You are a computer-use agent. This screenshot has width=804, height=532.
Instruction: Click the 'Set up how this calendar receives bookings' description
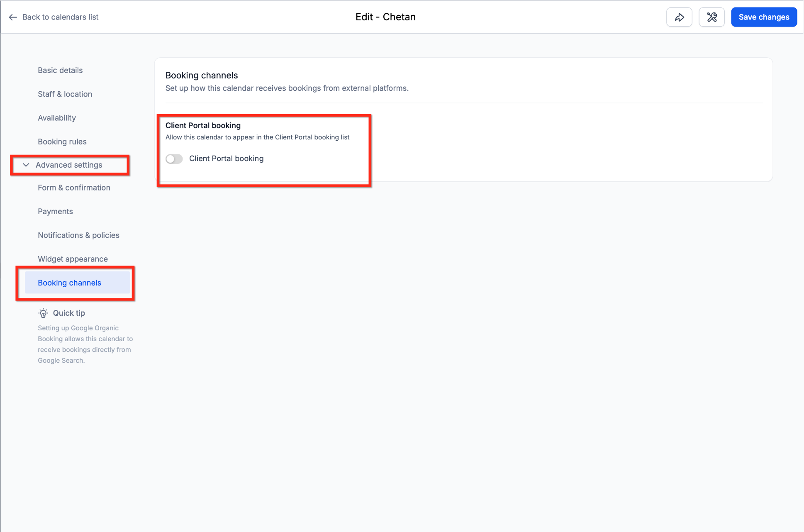pyautogui.click(x=287, y=88)
